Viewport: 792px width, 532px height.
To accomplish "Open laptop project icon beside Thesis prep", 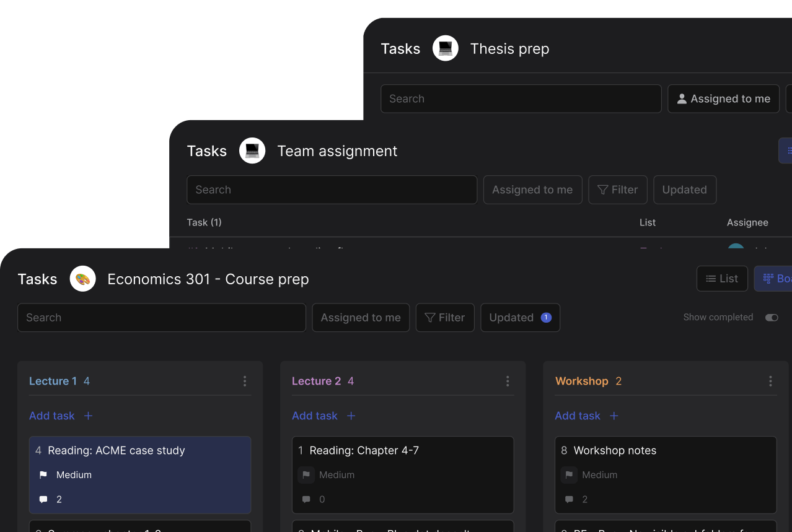I will [446, 48].
